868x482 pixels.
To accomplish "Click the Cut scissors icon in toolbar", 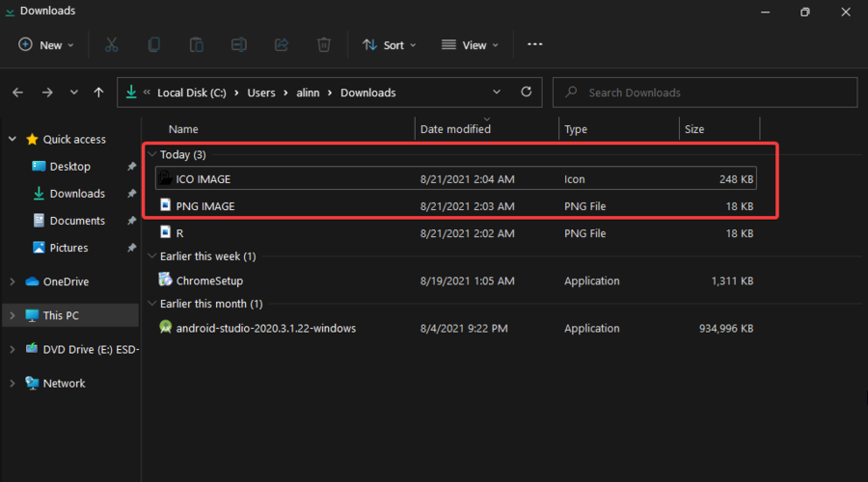I will coord(111,44).
